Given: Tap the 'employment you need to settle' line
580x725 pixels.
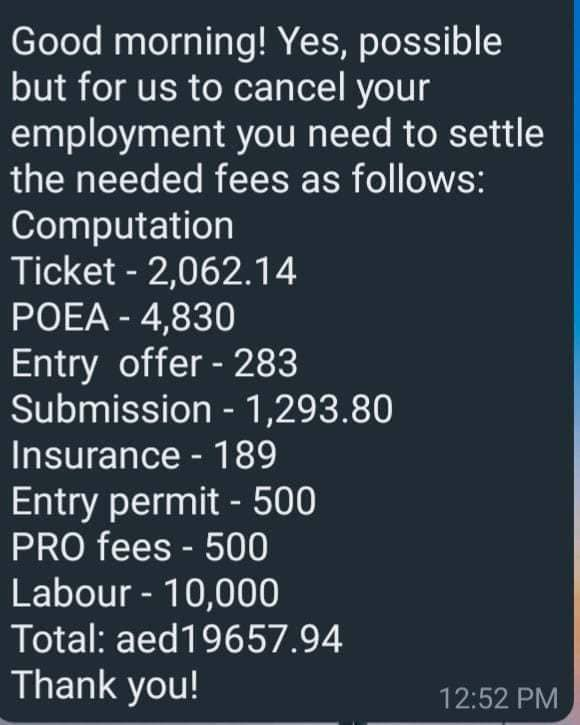Looking at the screenshot, I should click(x=277, y=136).
